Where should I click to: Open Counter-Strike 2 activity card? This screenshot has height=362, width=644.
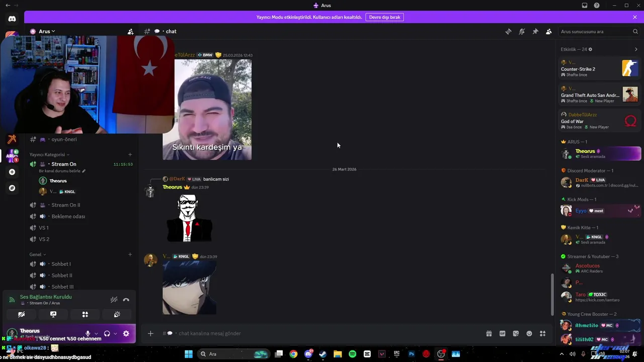(599, 68)
